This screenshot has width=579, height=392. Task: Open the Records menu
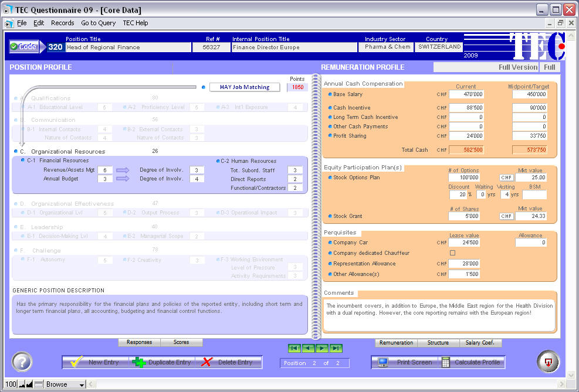pyautogui.click(x=62, y=23)
